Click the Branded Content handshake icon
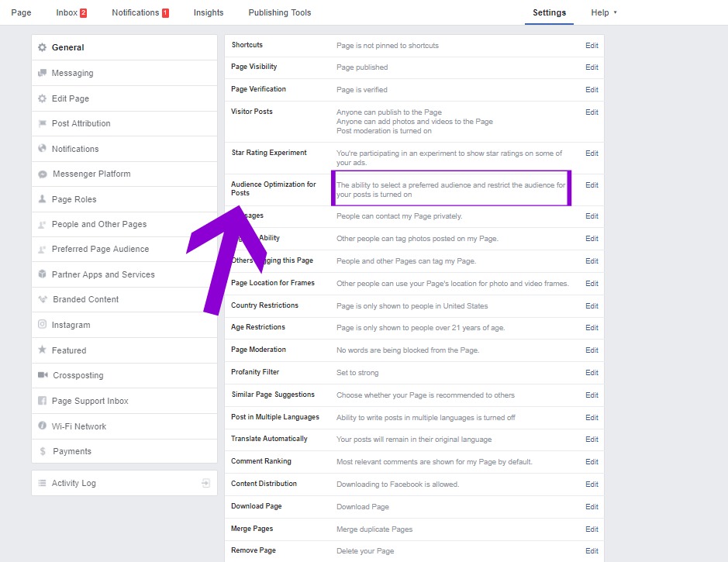This screenshot has width=728, height=562. click(42, 299)
